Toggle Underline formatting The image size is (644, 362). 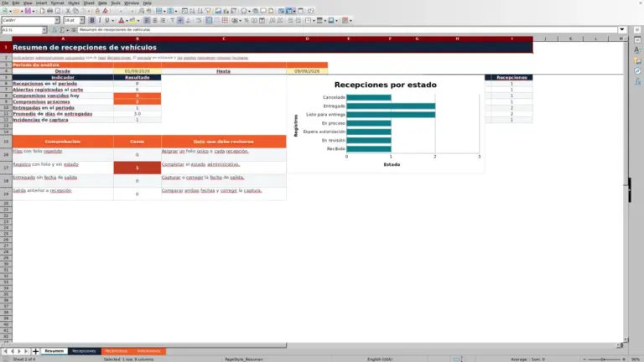[106, 20]
